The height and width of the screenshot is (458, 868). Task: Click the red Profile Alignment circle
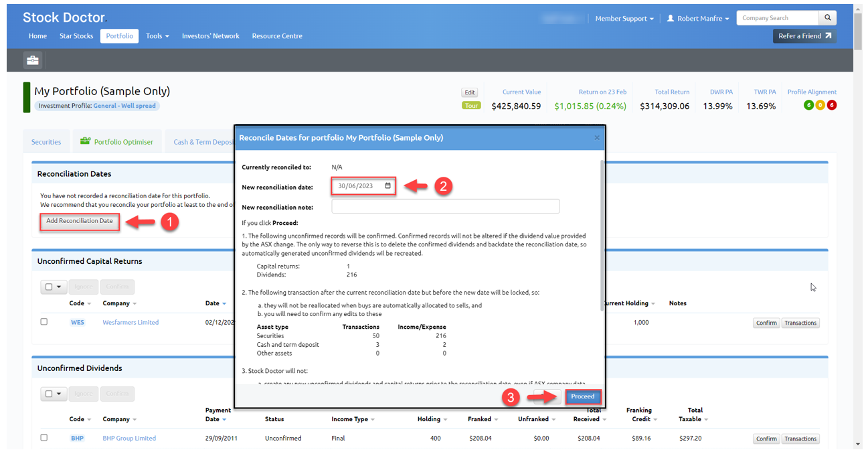832,105
